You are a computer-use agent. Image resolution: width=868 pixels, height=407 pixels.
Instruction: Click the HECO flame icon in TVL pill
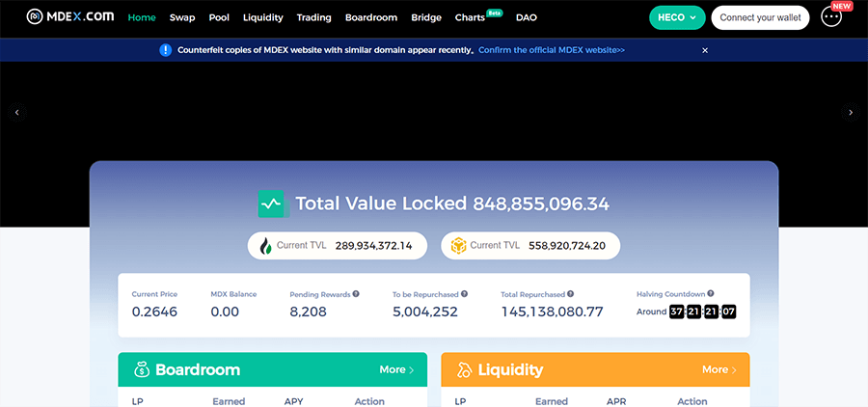coord(266,246)
